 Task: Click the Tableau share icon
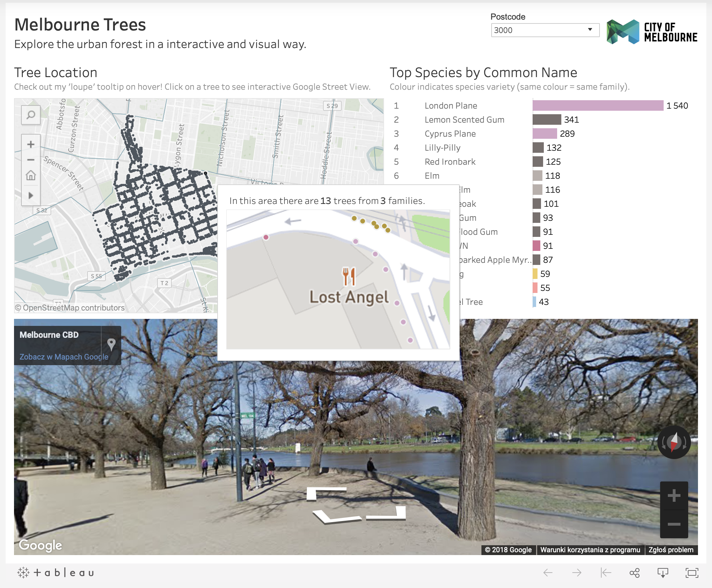click(x=635, y=573)
